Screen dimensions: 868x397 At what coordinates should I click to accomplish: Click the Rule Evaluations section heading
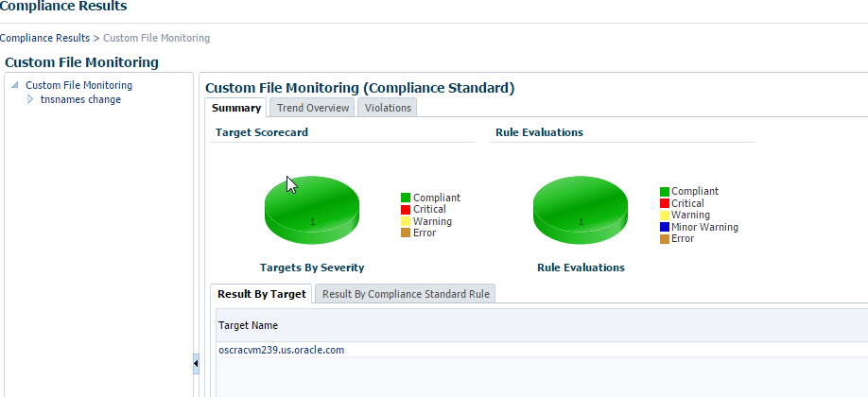pos(539,132)
